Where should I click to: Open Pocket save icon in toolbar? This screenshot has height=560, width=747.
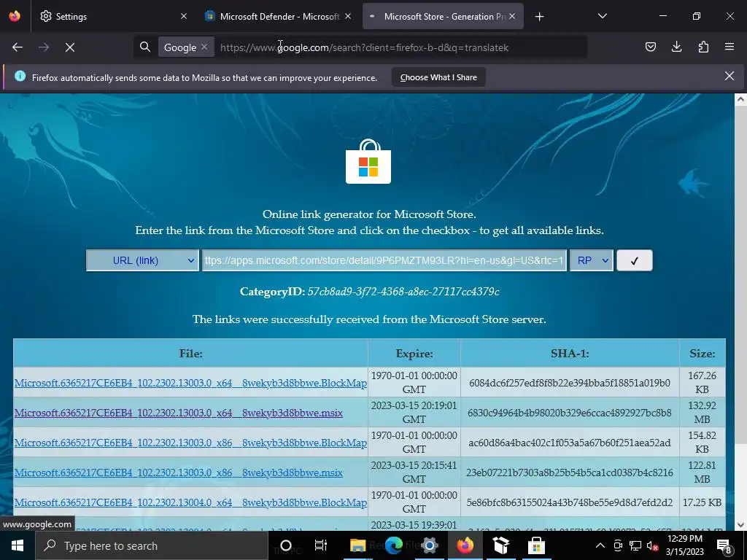(650, 47)
